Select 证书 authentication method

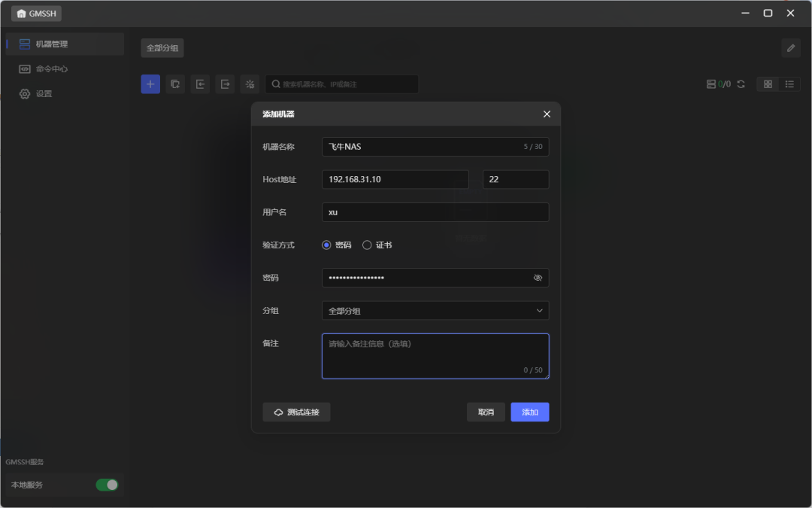[x=367, y=245]
